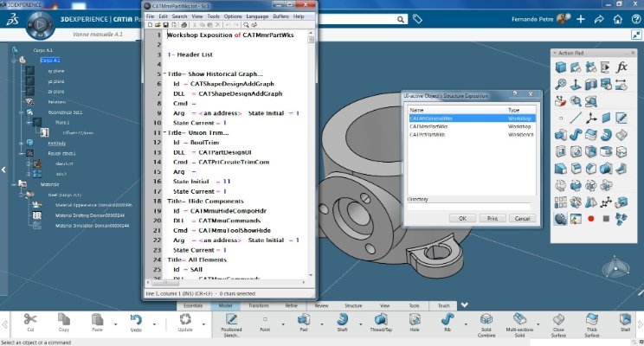This screenshot has width=644, height=346.
Task: Click the 3DEXPERIENCE compass play button
Action: click(40, 25)
